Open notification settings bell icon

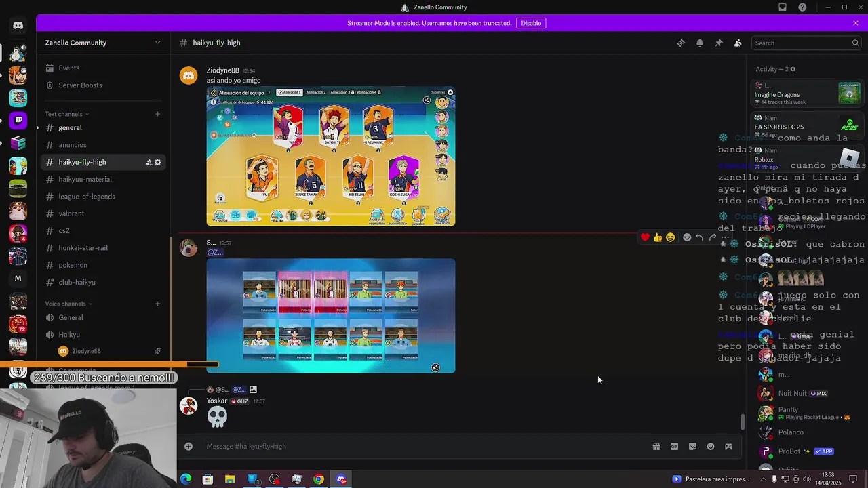pyautogui.click(x=700, y=43)
